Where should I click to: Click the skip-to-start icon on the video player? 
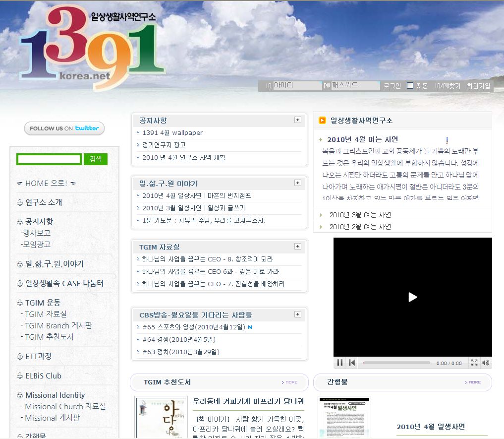(351, 363)
